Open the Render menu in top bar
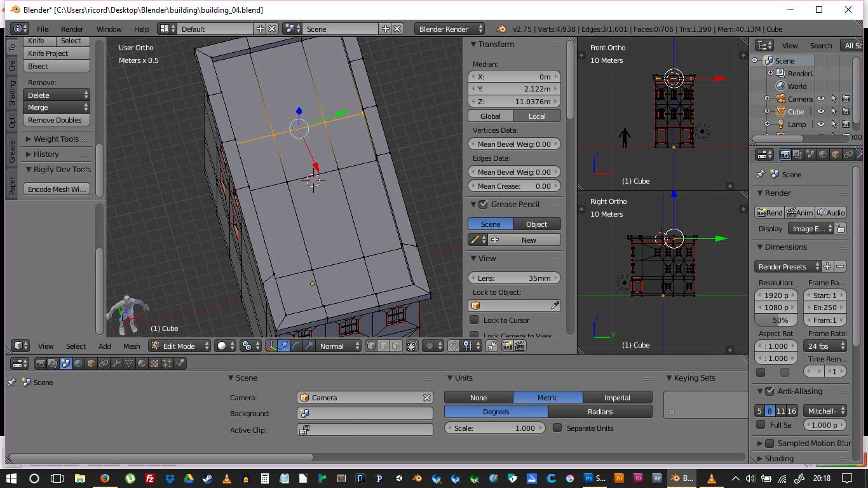Screen dimensions: 868x488 click(72, 29)
